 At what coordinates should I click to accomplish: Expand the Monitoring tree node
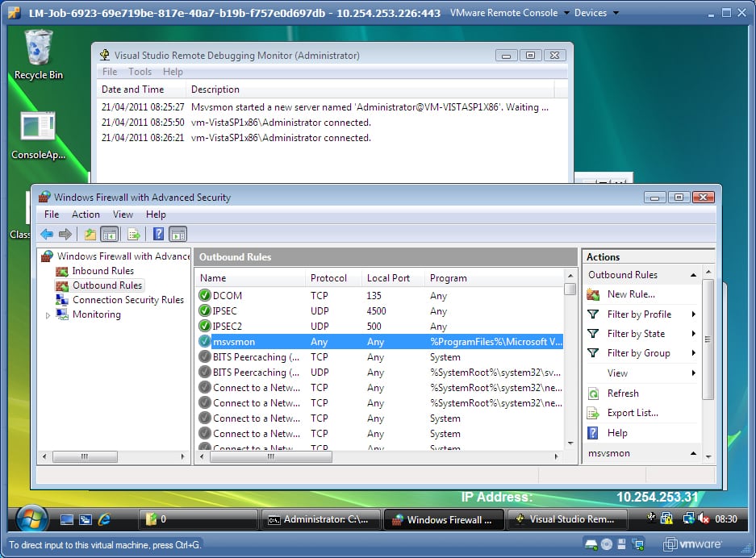click(48, 315)
